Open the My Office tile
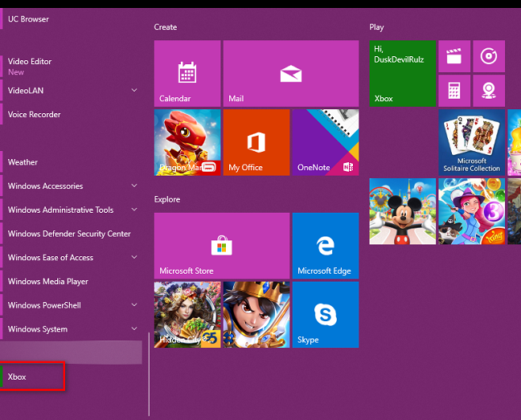Viewport: 521px width, 420px height. (x=256, y=142)
